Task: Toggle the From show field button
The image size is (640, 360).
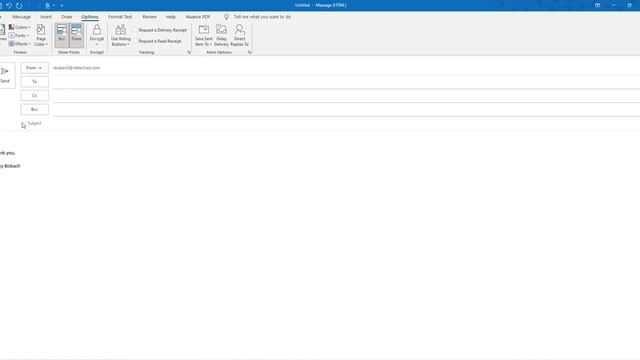Action: point(76,35)
